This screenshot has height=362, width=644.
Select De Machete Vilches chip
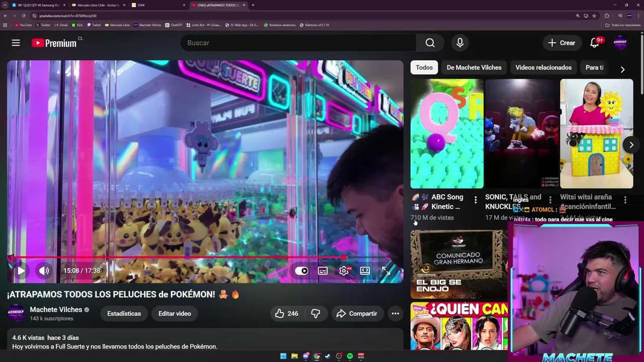tap(474, 67)
